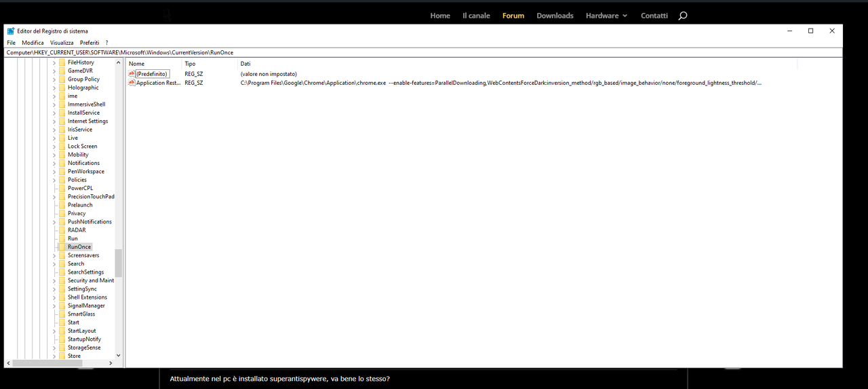
Task: Expand the PushNotifications key
Action: (54, 221)
